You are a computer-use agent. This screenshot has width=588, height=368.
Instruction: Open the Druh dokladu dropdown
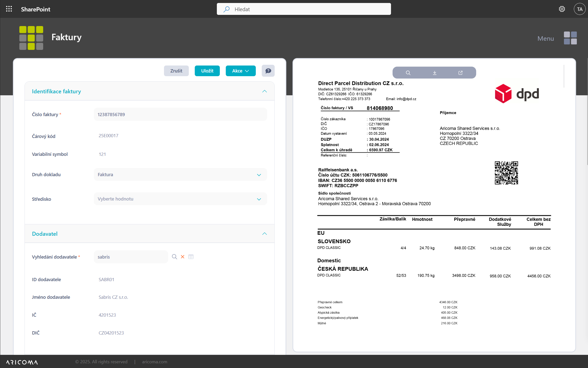pyautogui.click(x=259, y=175)
